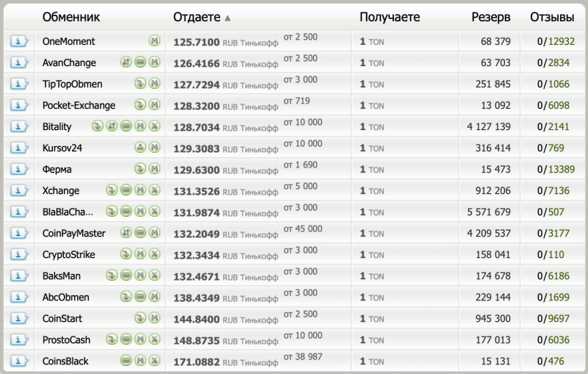The width and height of the screenshot is (588, 374).
Task: Open OneMoment exchanger link
Action: [68, 41]
